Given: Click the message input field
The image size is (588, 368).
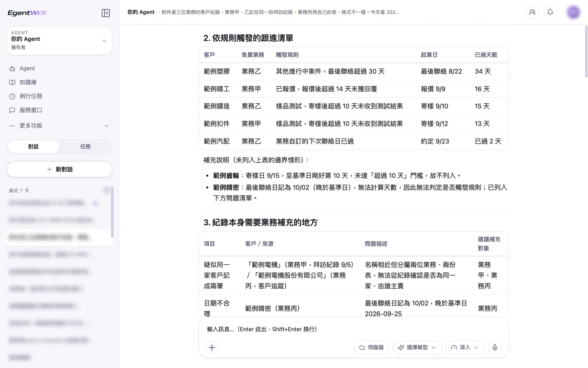Looking at the screenshot, I should click(x=353, y=329).
